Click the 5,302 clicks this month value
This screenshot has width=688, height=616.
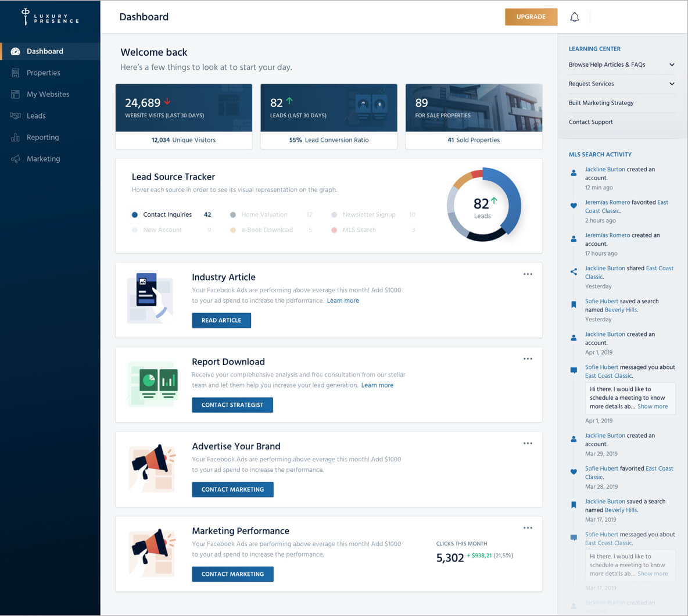(x=450, y=558)
